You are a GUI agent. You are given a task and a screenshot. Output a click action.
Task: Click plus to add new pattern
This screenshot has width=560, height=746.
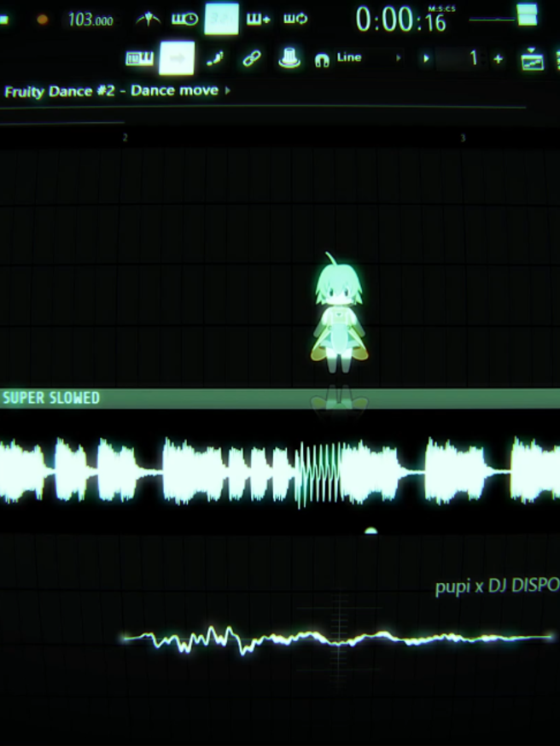(499, 59)
